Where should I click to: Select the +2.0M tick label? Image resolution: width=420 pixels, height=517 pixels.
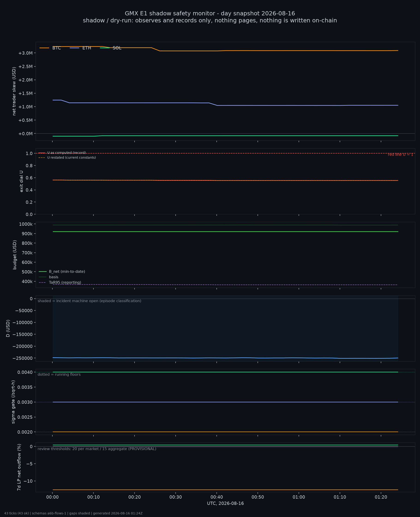(25, 80)
